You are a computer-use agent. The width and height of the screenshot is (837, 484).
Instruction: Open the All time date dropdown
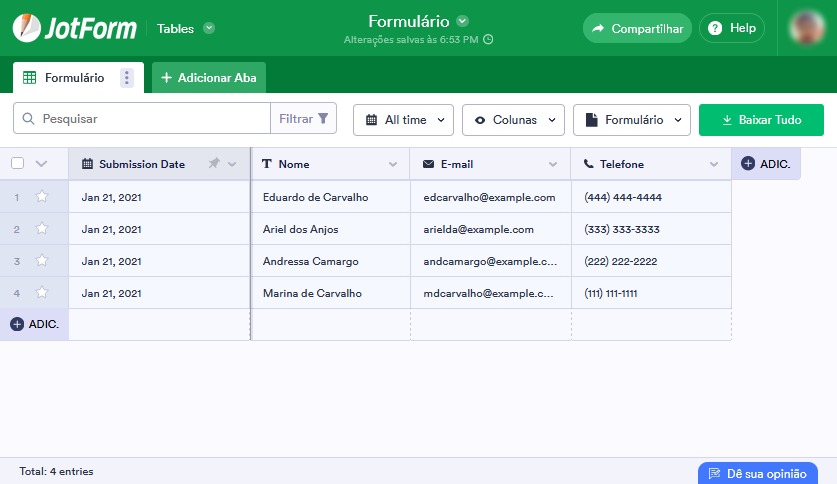pos(404,120)
